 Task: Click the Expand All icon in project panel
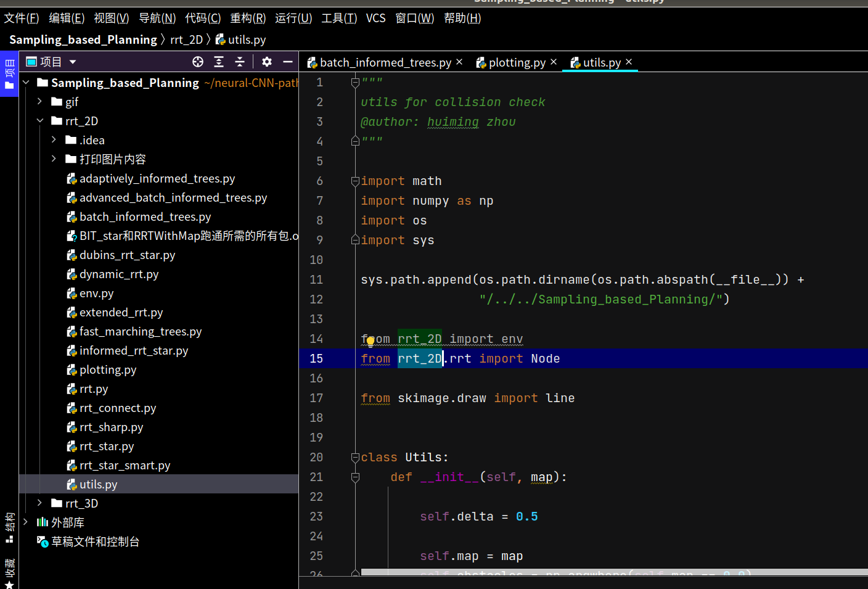[219, 62]
